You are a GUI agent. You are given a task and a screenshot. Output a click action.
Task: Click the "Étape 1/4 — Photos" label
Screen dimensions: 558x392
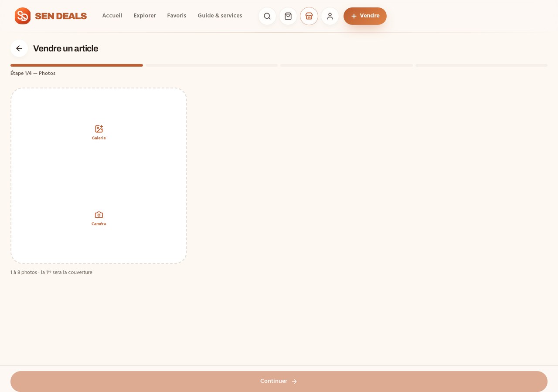[x=33, y=73]
